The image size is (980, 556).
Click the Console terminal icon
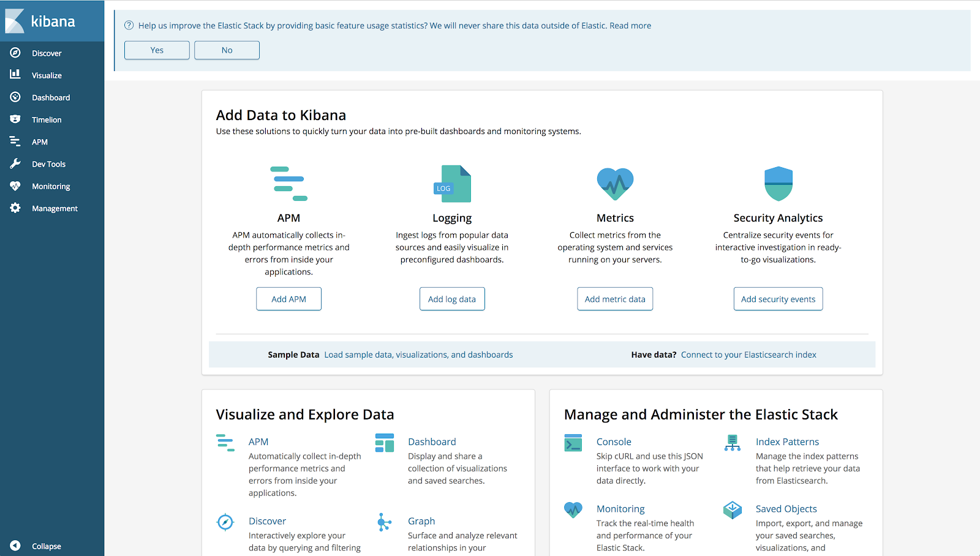pos(573,443)
